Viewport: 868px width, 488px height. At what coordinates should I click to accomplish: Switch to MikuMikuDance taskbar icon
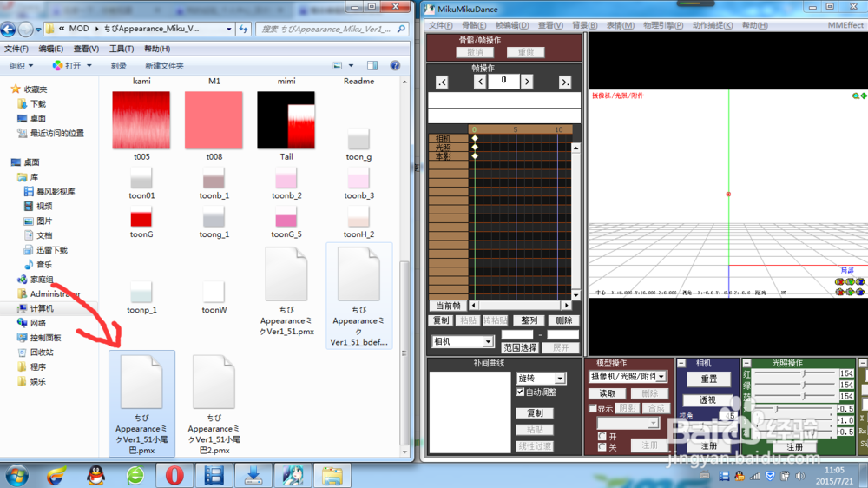coord(293,475)
